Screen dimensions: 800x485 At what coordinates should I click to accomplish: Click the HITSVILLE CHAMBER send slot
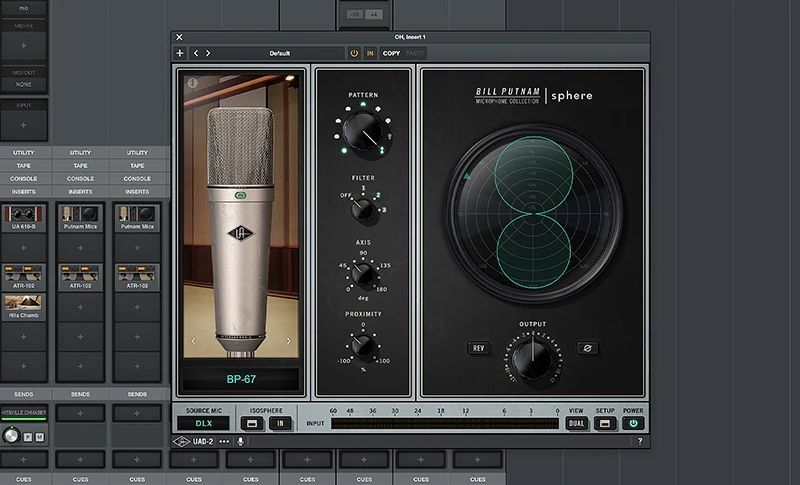pos(24,413)
